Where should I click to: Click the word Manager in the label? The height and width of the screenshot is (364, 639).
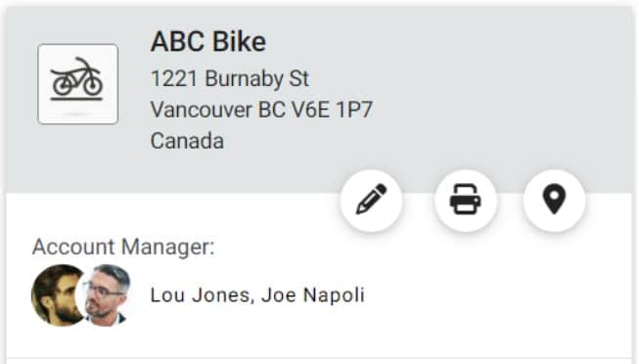[x=167, y=247]
